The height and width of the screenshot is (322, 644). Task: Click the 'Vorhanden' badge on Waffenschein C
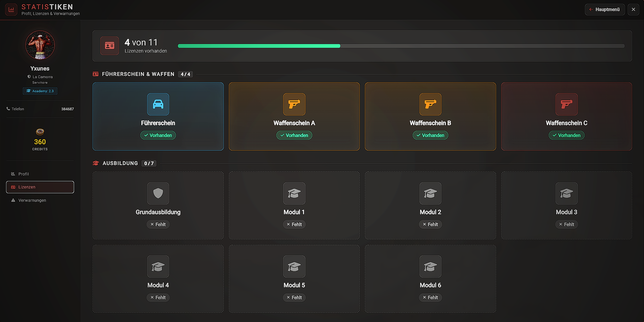pos(566,135)
